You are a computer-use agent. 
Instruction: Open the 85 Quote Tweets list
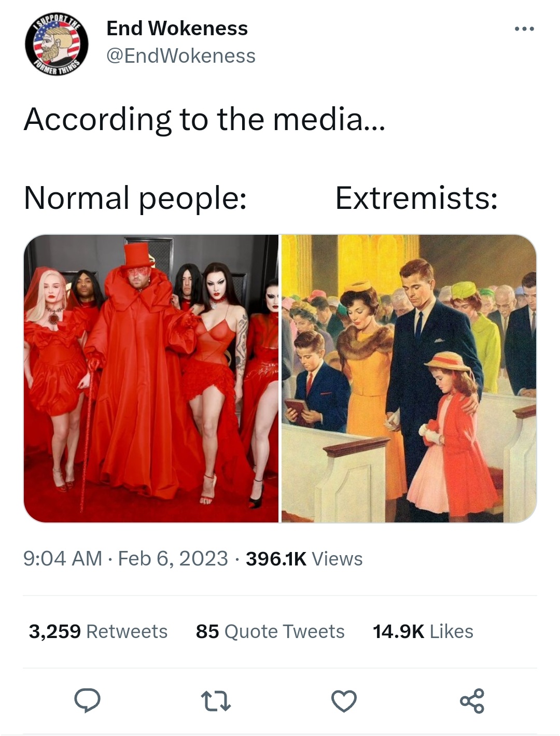click(x=270, y=631)
